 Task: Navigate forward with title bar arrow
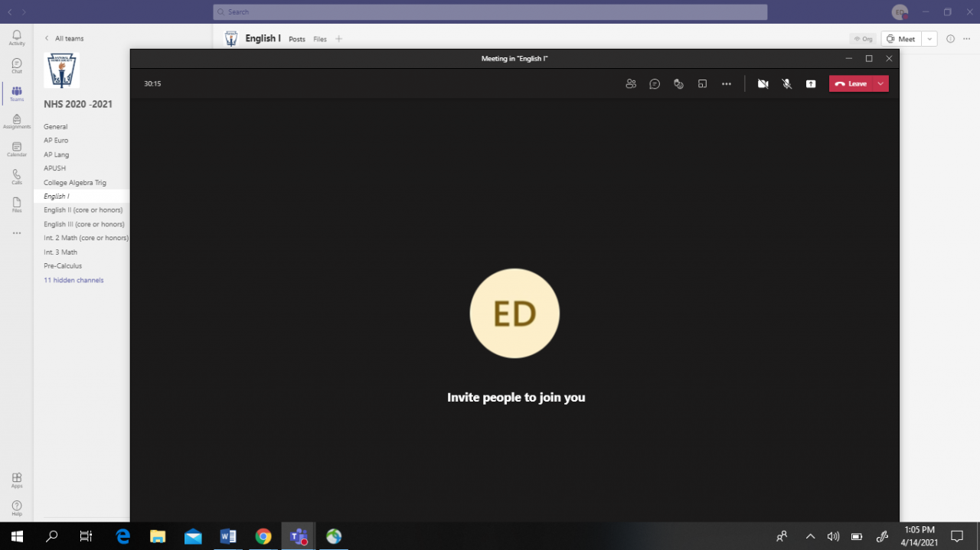point(24,12)
